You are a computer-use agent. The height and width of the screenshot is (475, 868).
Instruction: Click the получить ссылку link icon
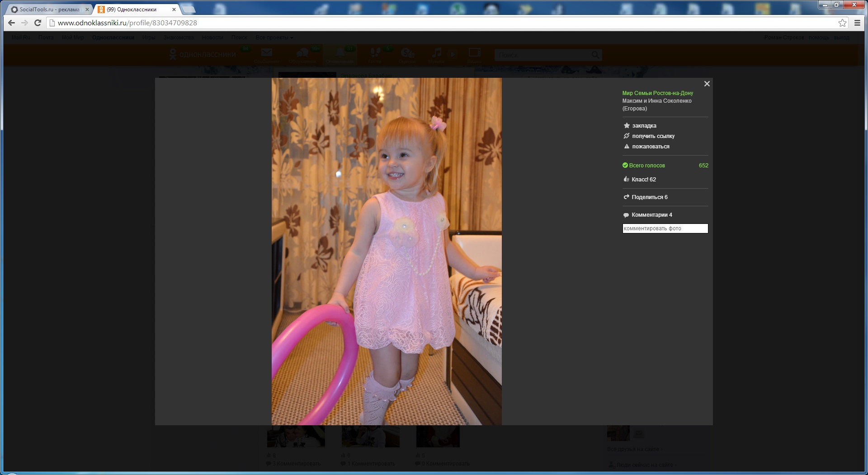pos(627,136)
